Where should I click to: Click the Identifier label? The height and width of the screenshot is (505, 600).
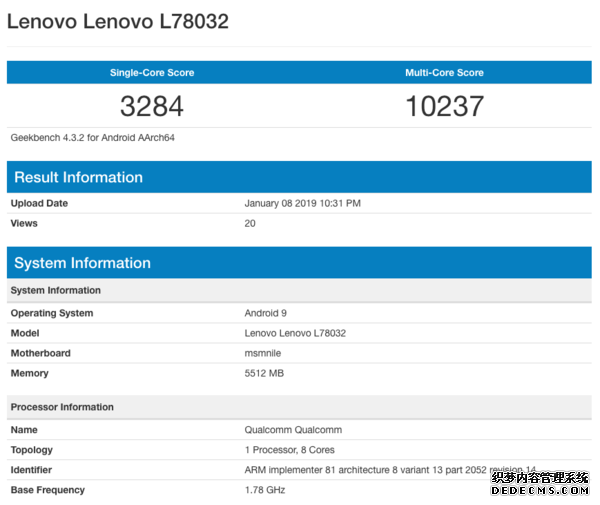pyautogui.click(x=31, y=470)
